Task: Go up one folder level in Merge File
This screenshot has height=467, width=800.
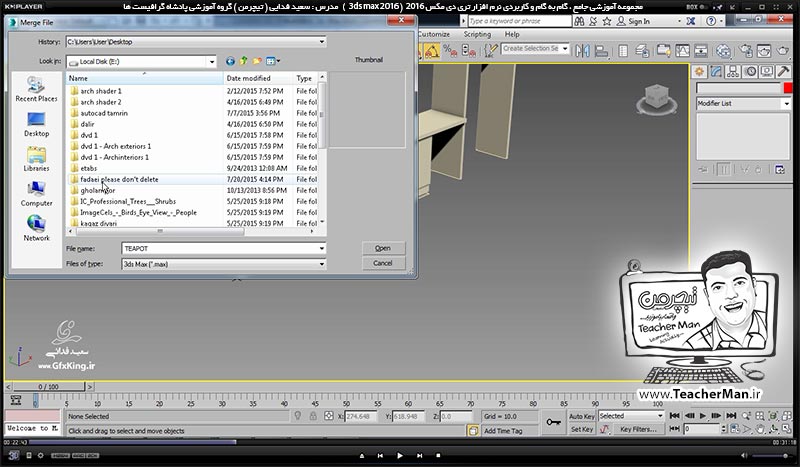Action: [244, 61]
